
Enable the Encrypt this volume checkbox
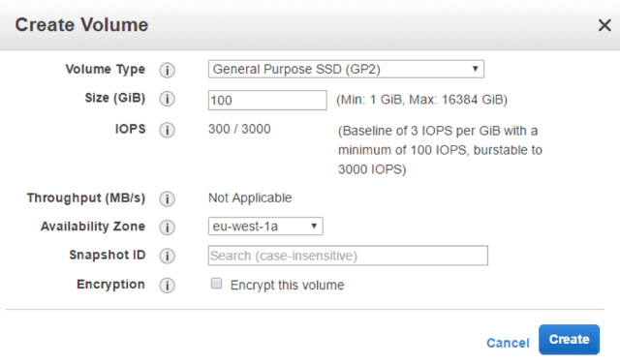[216, 284]
